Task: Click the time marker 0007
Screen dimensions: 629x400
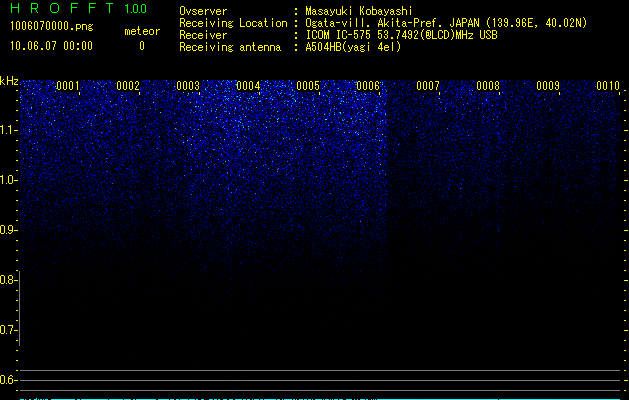Action: point(428,86)
